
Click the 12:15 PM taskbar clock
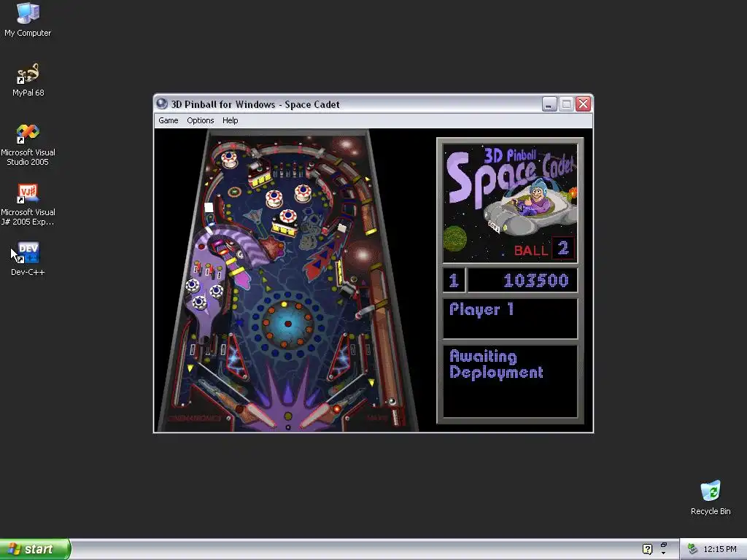click(x=719, y=550)
